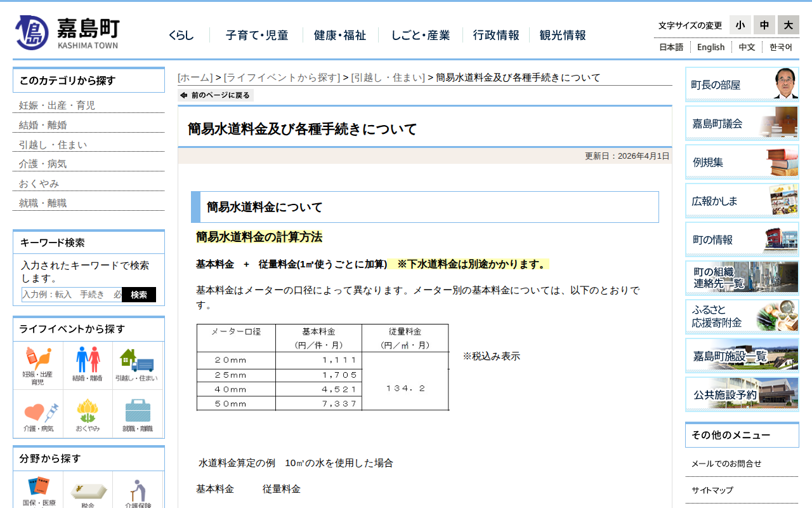
Task: Open the 介護・病気 heart and syringe icon
Action: [38, 414]
